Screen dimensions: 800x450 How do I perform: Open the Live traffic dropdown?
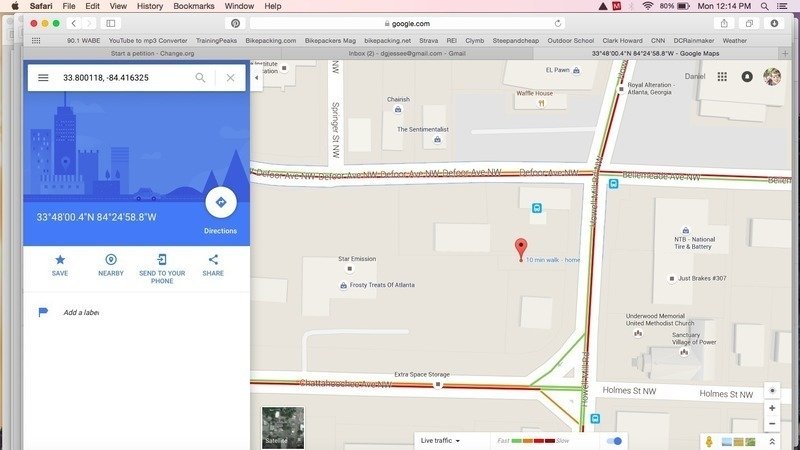click(x=441, y=441)
